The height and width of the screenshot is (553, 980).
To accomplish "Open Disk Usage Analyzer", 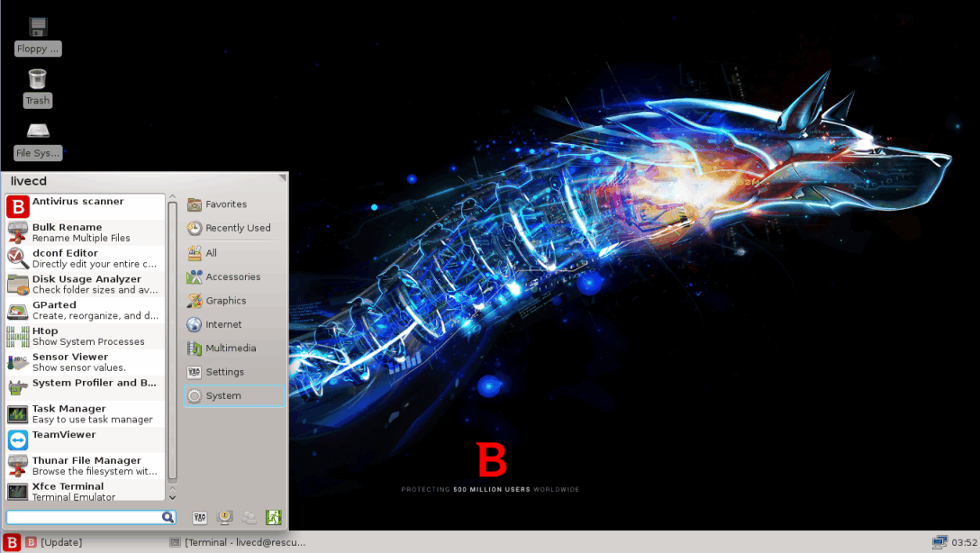I will pyautogui.click(x=85, y=285).
